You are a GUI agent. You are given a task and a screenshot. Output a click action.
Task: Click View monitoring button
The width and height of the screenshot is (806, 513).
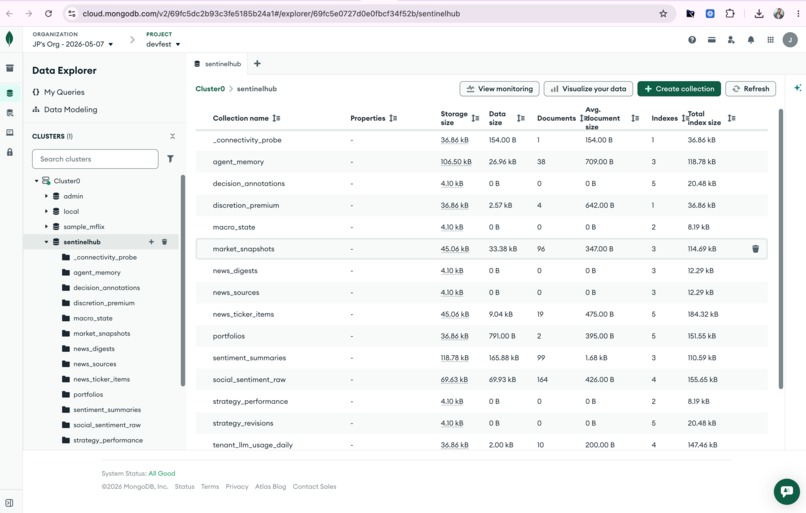[499, 88]
